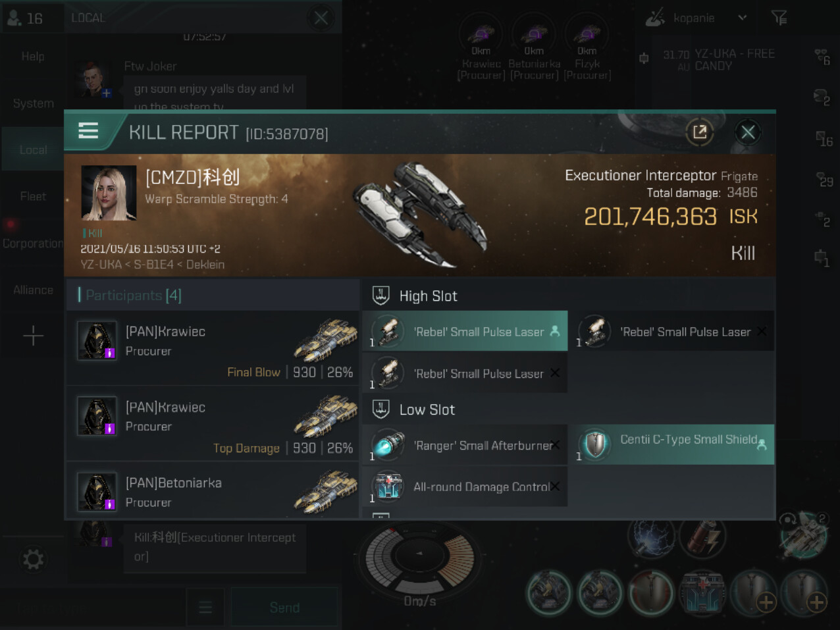The width and height of the screenshot is (840, 630).
Task: Open kill link for the Executioner Interceptor in chat
Action: [215, 546]
